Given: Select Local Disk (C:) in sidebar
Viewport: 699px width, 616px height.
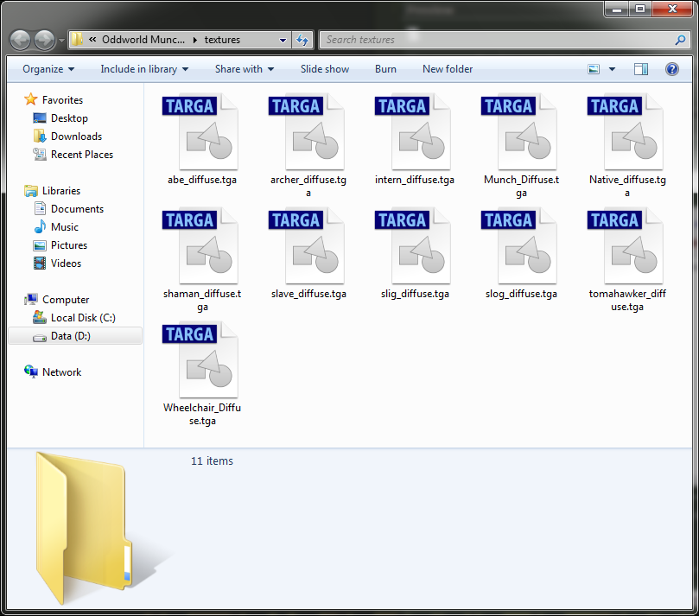Looking at the screenshot, I should (x=82, y=318).
